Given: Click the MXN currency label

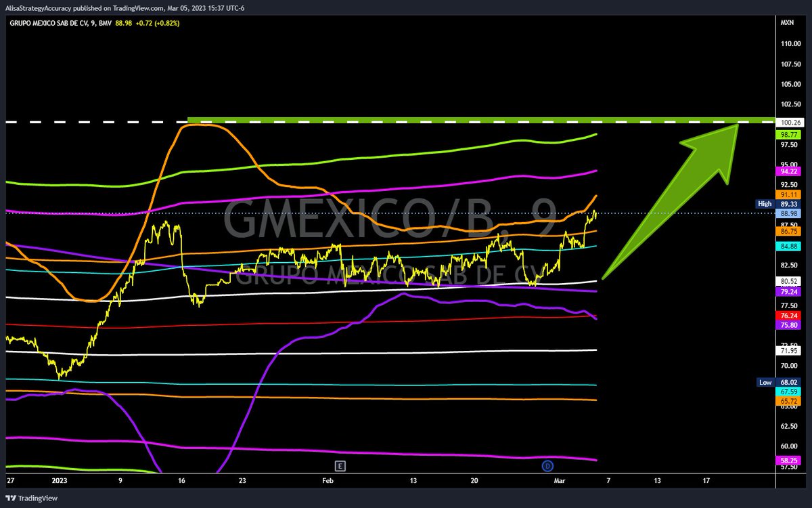Looking at the screenshot, I should 787,22.
